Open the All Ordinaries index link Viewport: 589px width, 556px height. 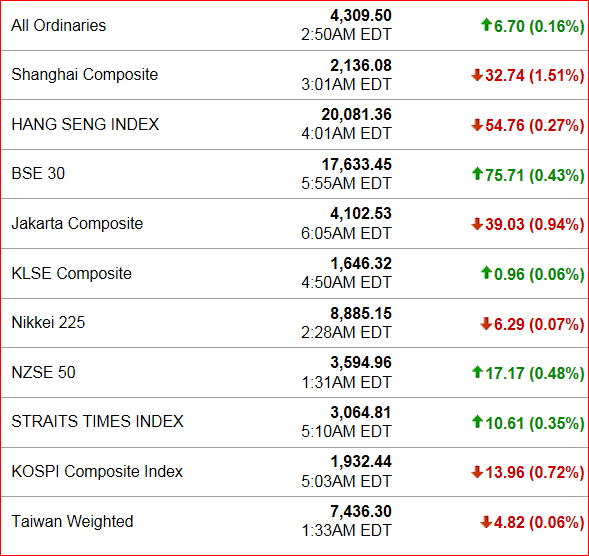59,26
